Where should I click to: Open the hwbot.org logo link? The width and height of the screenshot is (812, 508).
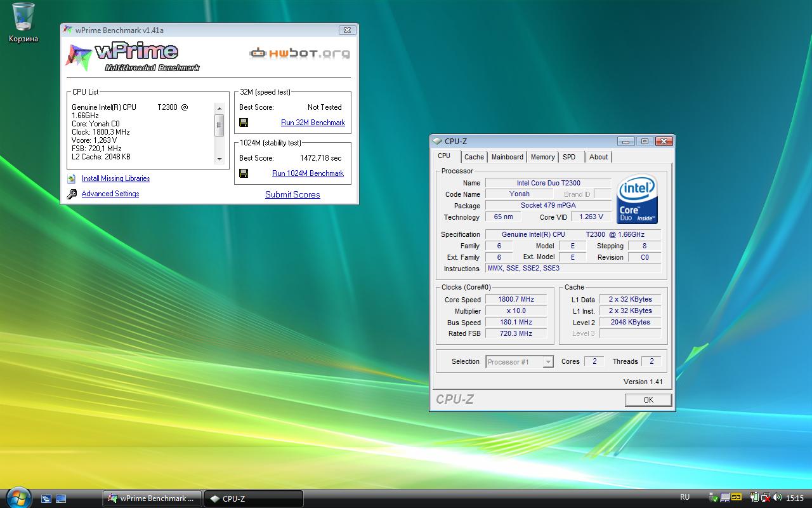(x=300, y=53)
